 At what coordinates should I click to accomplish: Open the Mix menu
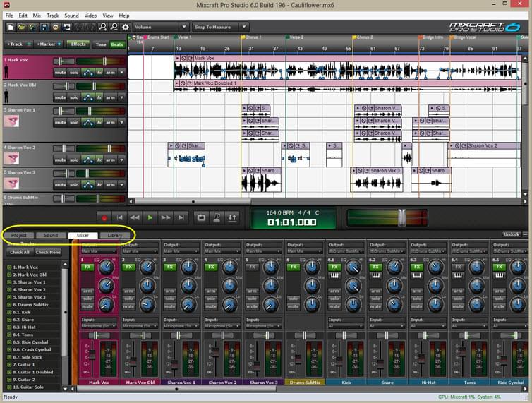[37, 16]
